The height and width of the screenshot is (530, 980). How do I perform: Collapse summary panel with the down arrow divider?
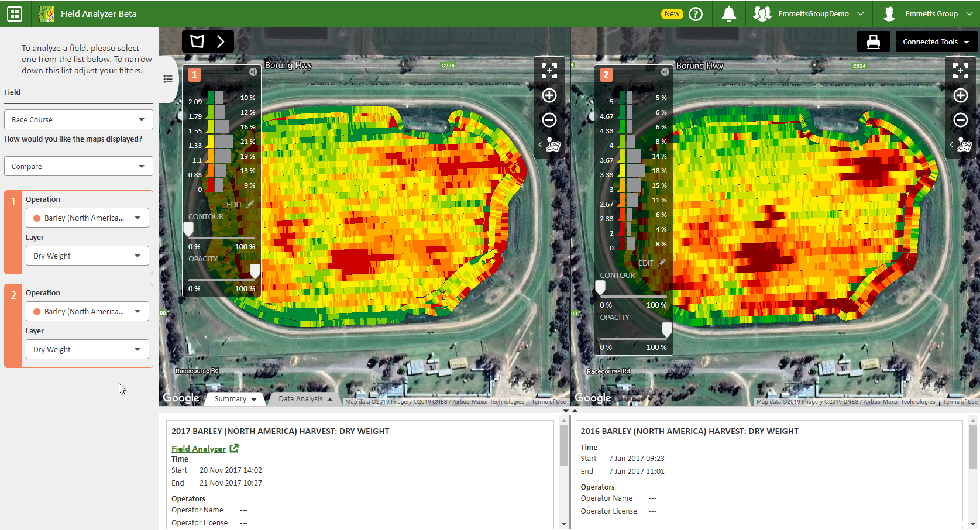click(x=566, y=411)
